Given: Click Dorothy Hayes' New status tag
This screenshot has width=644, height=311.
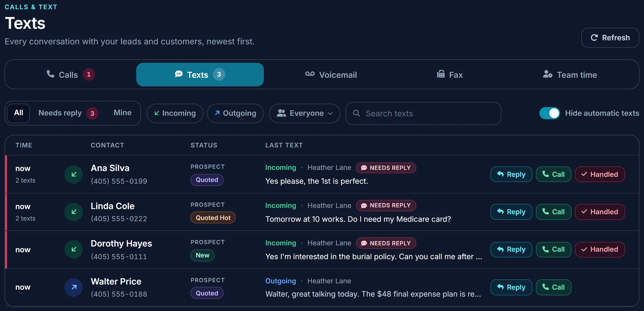Looking at the screenshot, I should point(203,255).
